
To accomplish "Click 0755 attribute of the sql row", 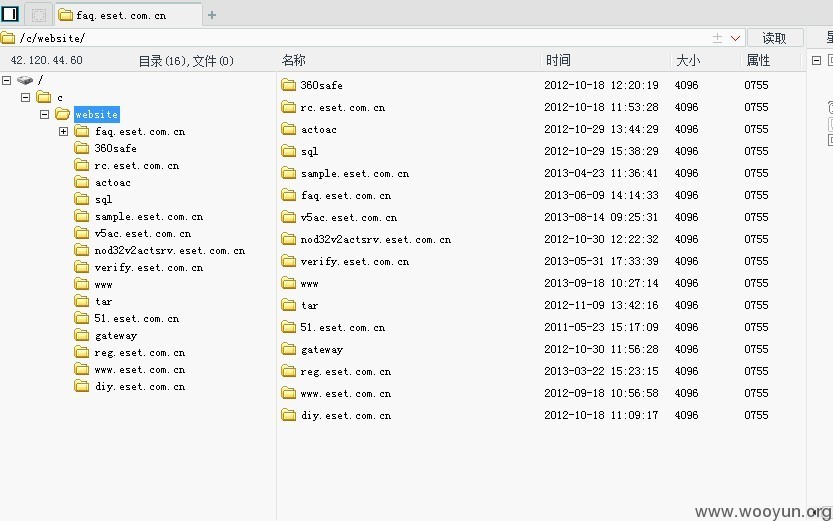I will pyautogui.click(x=756, y=151).
